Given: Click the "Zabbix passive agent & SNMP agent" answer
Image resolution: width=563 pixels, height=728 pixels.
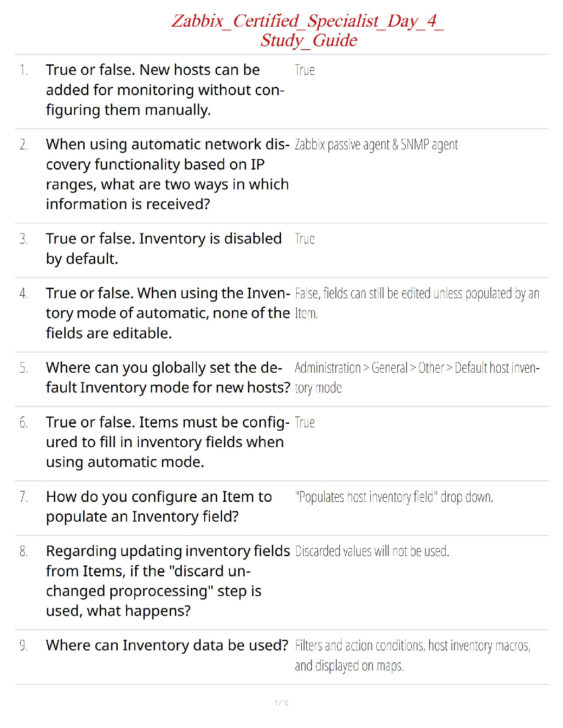Looking at the screenshot, I should click(x=376, y=145).
